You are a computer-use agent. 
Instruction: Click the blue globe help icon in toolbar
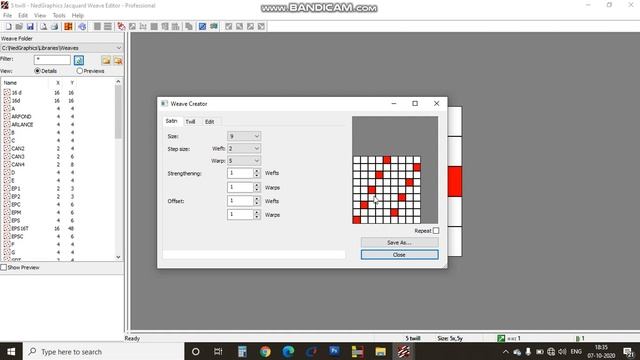[x=82, y=27]
